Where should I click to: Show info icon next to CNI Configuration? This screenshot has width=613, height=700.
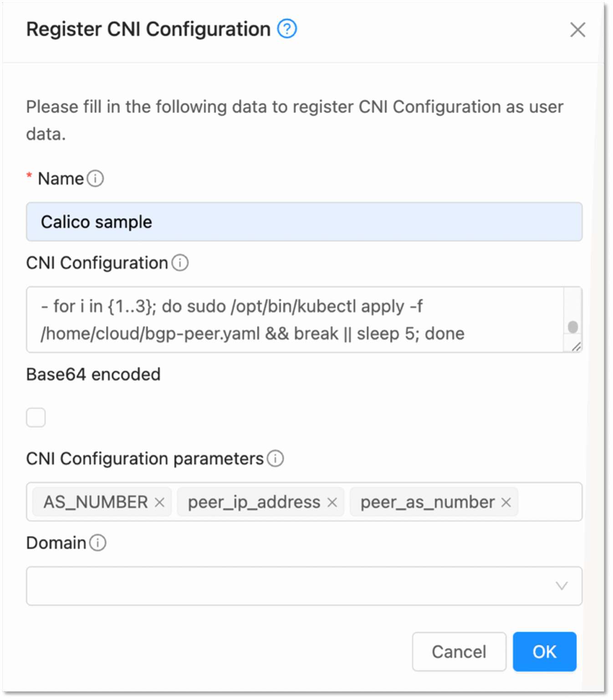(x=180, y=263)
